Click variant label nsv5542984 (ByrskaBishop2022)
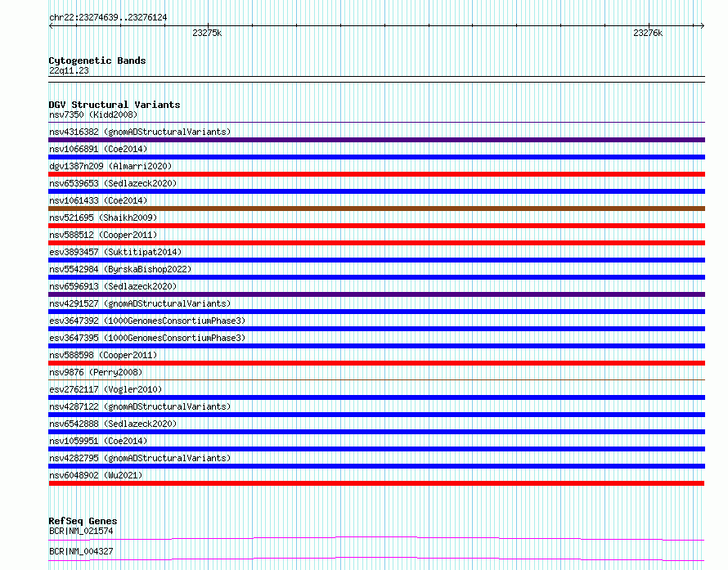 click(120, 269)
